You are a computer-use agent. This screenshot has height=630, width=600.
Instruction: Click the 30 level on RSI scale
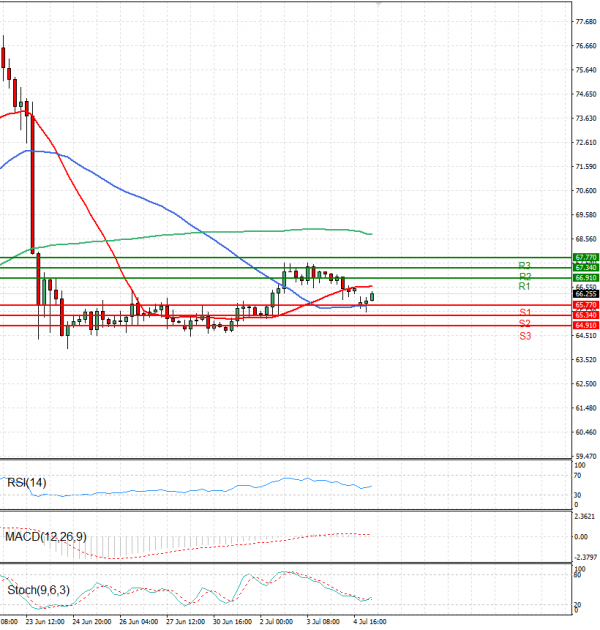pos(577,495)
